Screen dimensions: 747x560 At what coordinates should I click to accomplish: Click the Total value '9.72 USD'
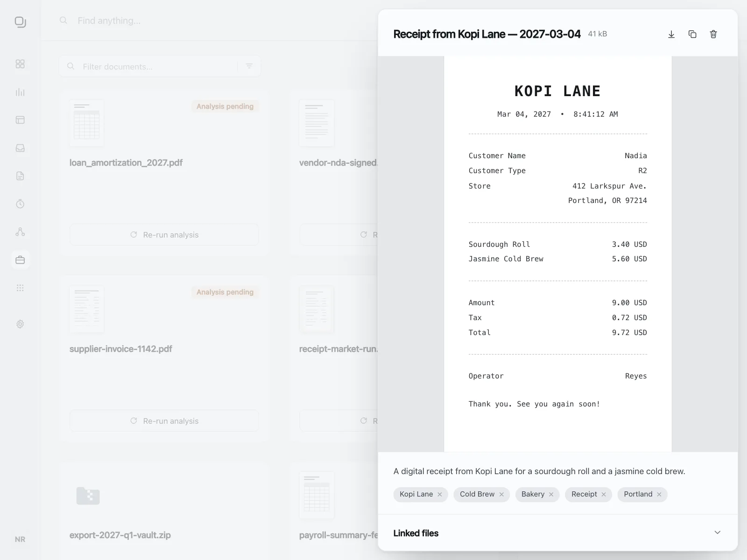629,333
